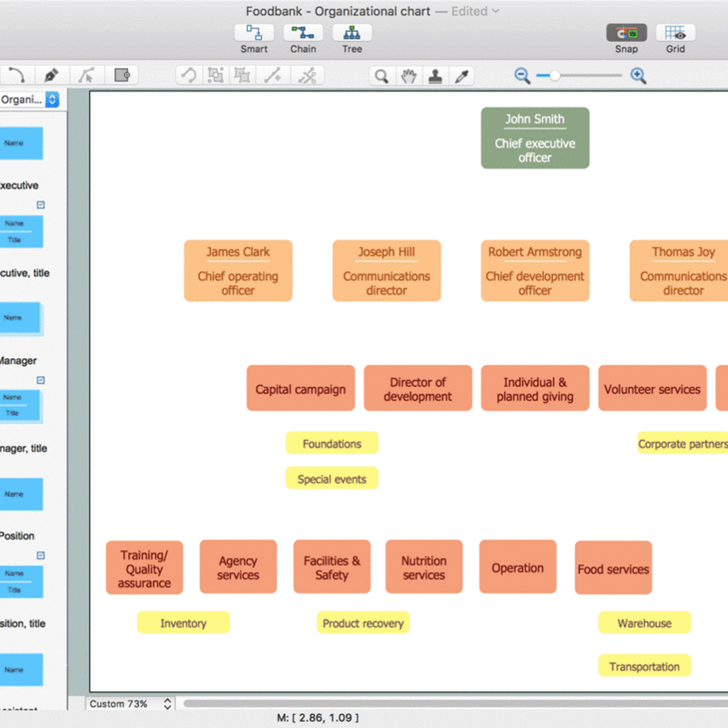
Task: Select the eyedropper tool
Action: tap(462, 76)
